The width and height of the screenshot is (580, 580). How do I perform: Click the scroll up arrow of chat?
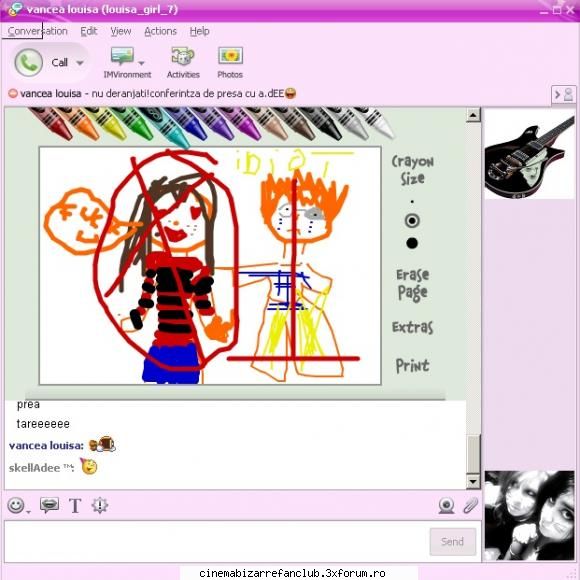(x=473, y=115)
